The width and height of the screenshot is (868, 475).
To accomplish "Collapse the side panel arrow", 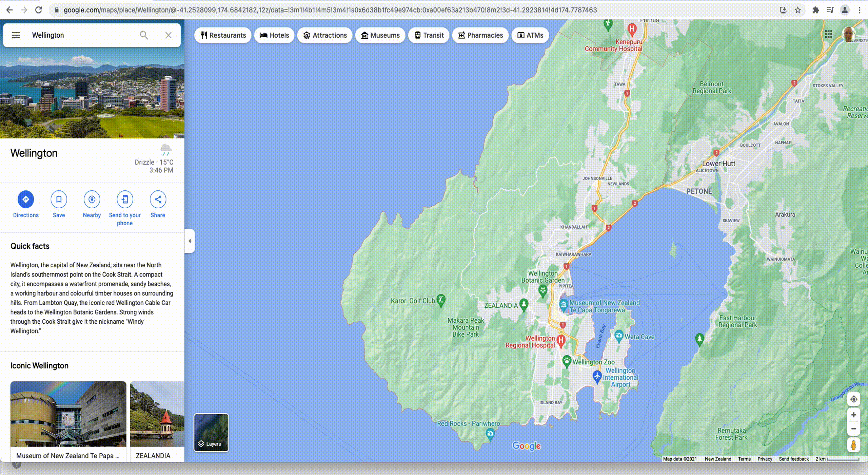I will coord(190,241).
